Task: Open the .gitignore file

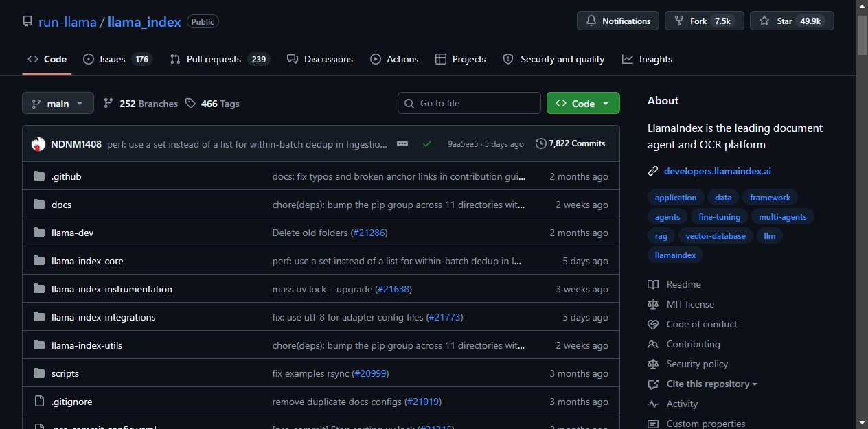Action: coord(71,402)
